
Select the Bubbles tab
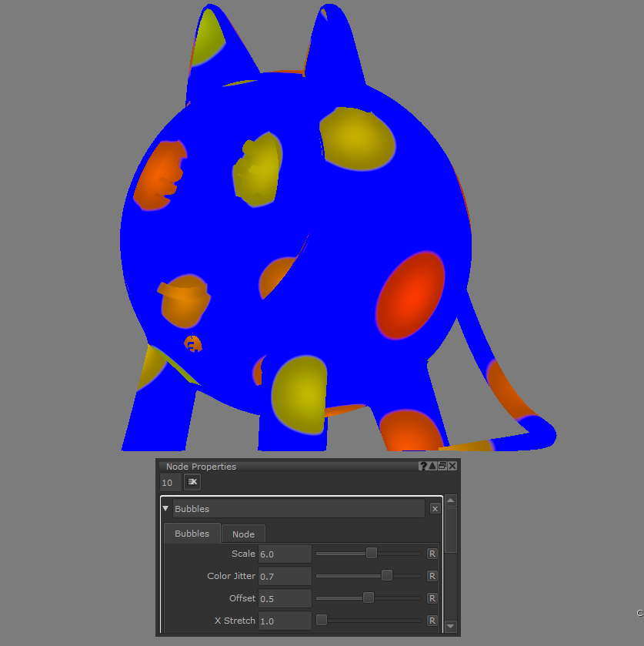[192, 534]
